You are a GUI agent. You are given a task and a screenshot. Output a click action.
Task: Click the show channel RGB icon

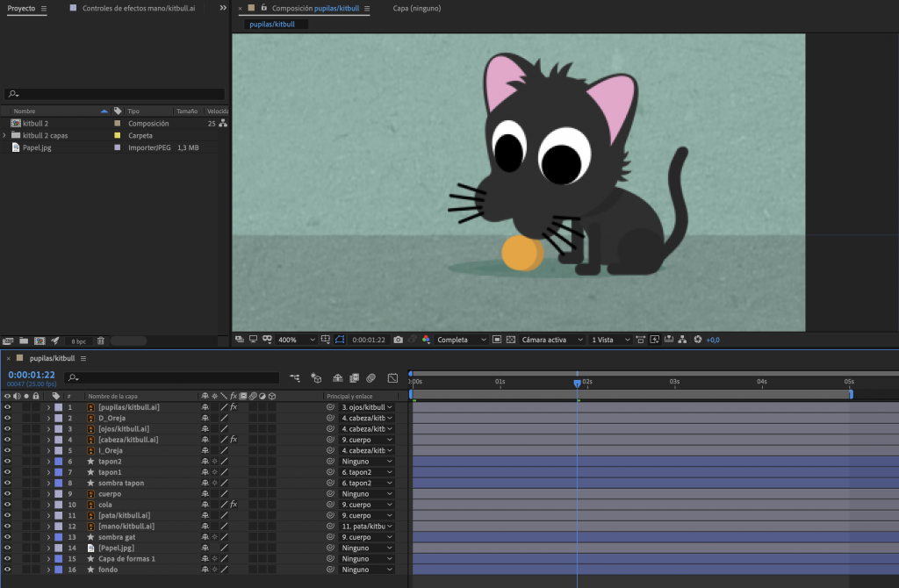(x=427, y=340)
